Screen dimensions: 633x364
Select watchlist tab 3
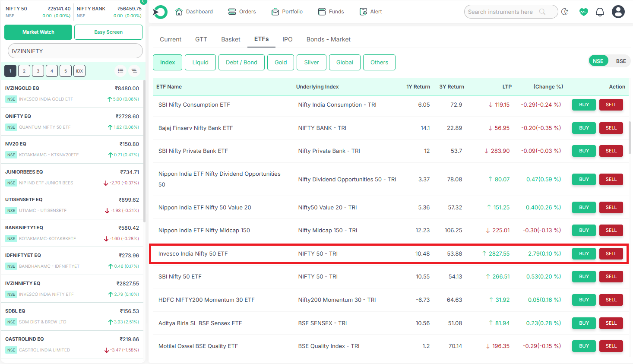point(38,70)
